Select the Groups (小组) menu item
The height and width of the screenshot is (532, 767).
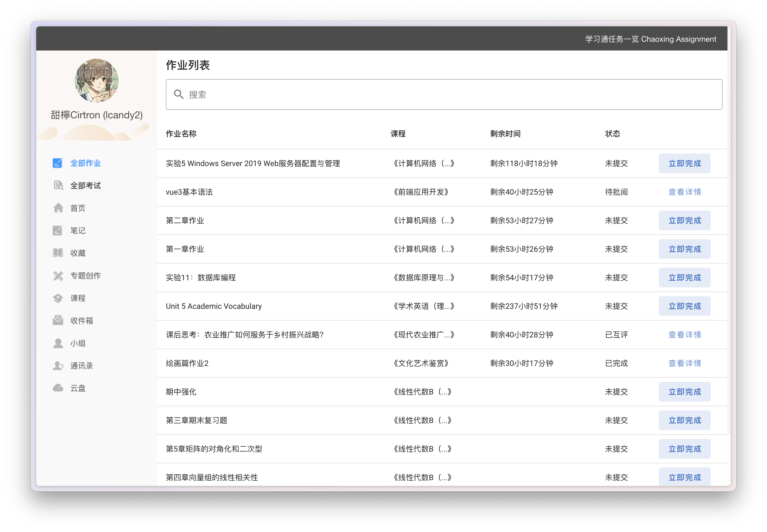[78, 343]
